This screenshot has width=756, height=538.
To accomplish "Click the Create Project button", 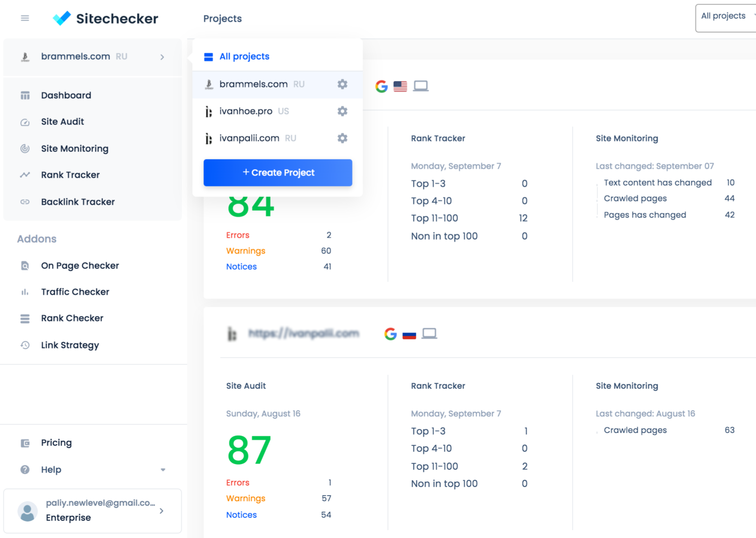I will coord(278,173).
